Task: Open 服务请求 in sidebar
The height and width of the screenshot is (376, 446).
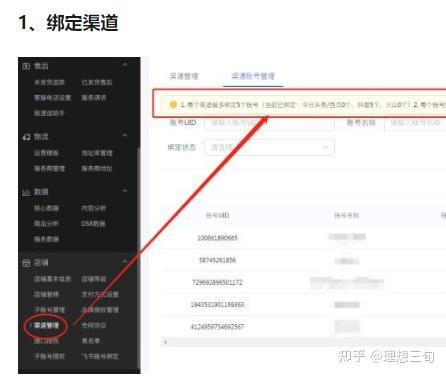Action: click(x=94, y=98)
